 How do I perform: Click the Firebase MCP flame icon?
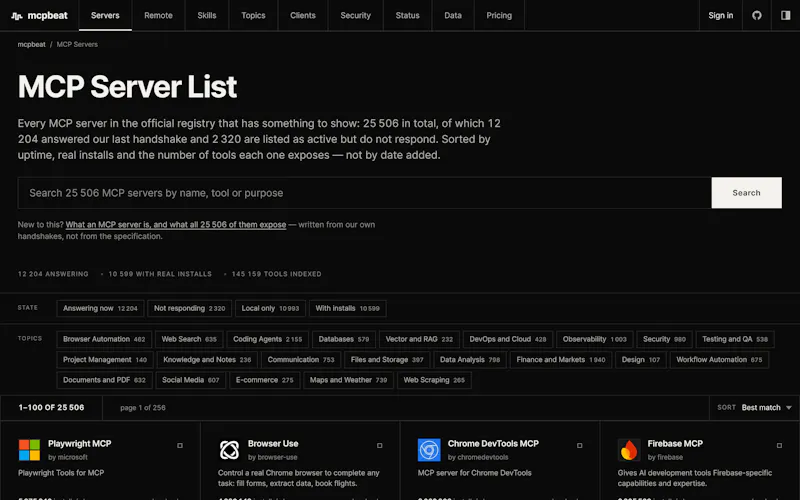point(629,450)
